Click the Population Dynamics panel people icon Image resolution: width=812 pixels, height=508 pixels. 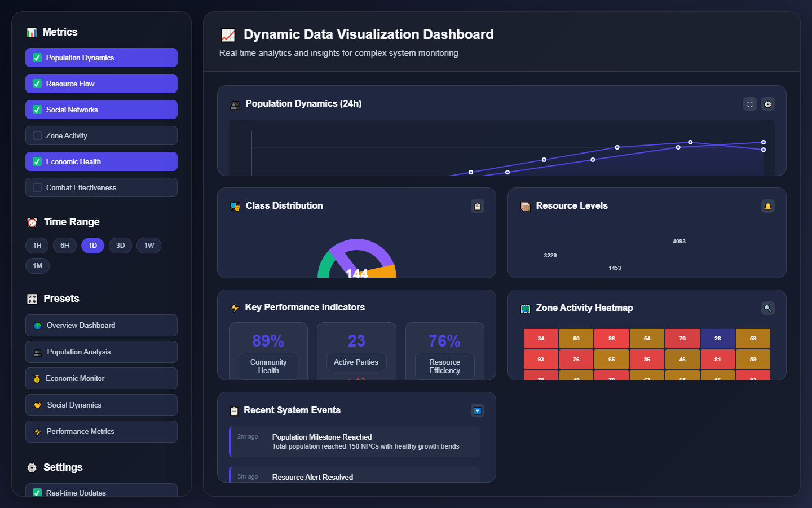click(235, 104)
